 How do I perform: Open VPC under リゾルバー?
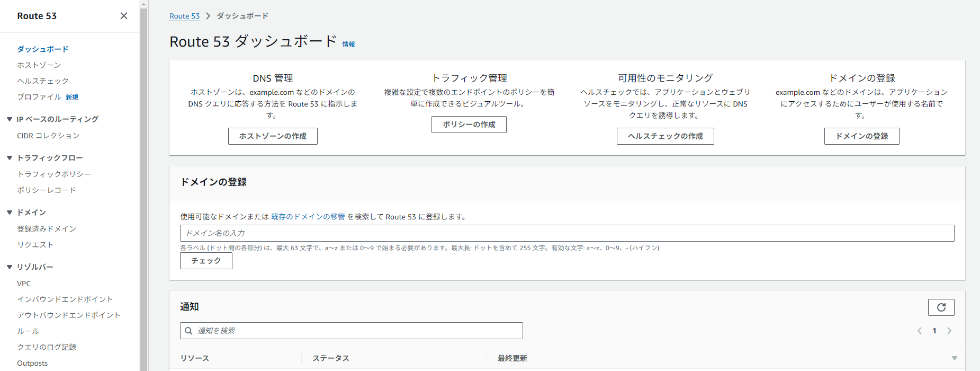24,284
